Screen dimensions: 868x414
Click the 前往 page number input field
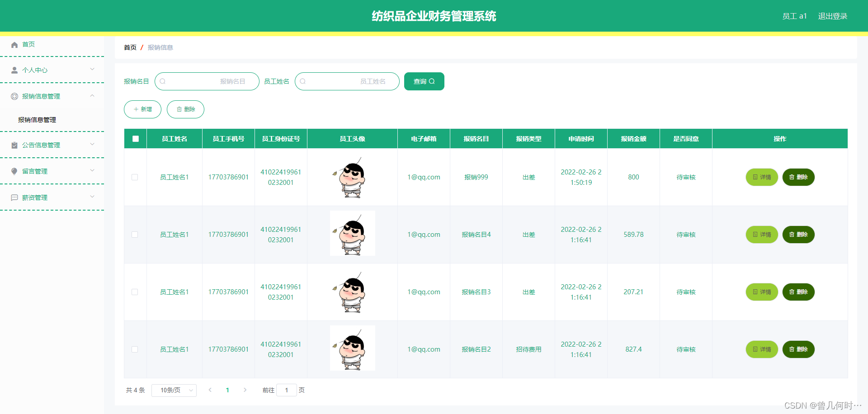coord(287,390)
